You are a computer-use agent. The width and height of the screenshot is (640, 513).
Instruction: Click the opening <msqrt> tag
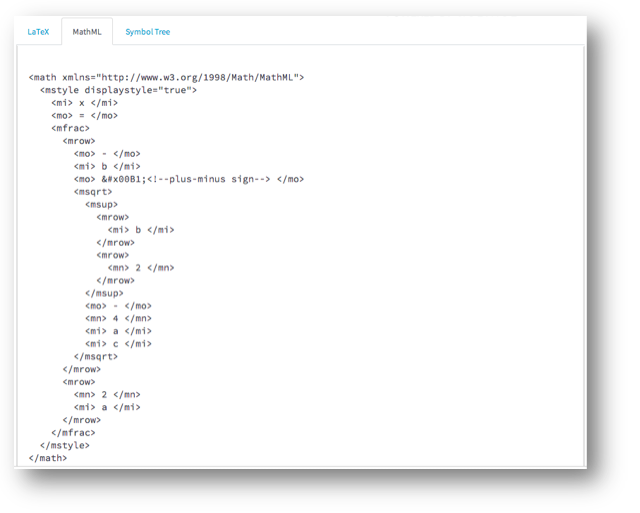93,192
